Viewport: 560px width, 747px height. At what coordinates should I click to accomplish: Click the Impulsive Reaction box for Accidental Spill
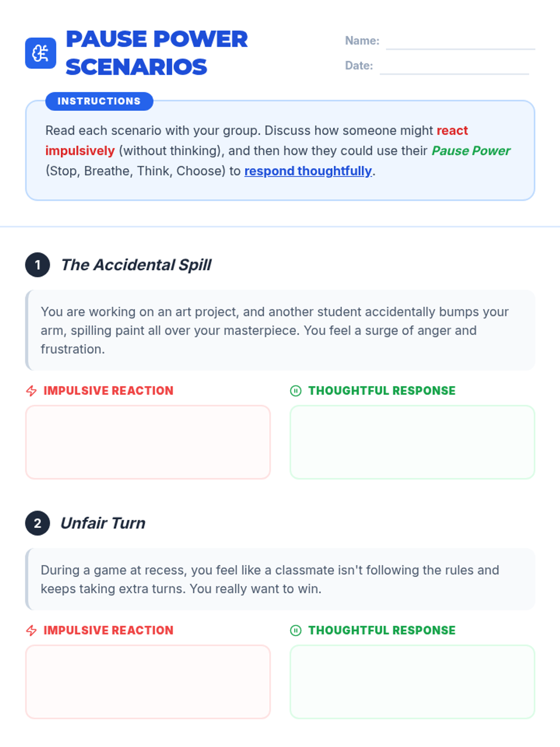(148, 442)
